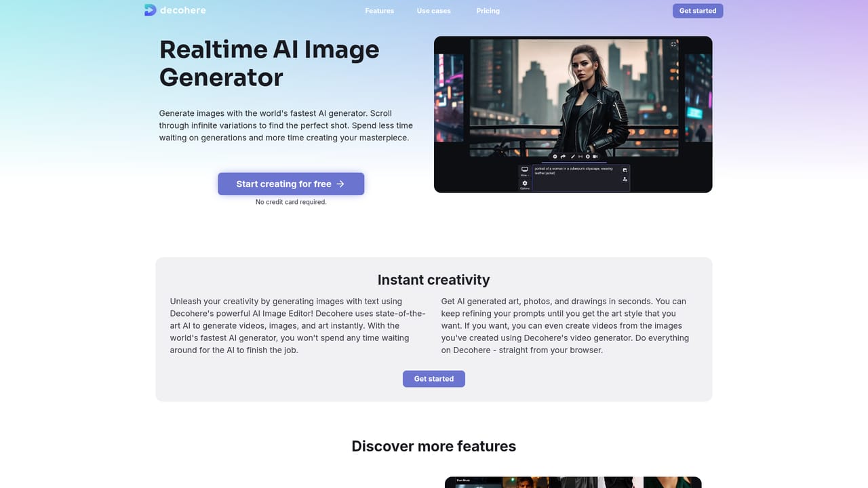Click the Get started button in header
868x488 pixels.
click(698, 11)
